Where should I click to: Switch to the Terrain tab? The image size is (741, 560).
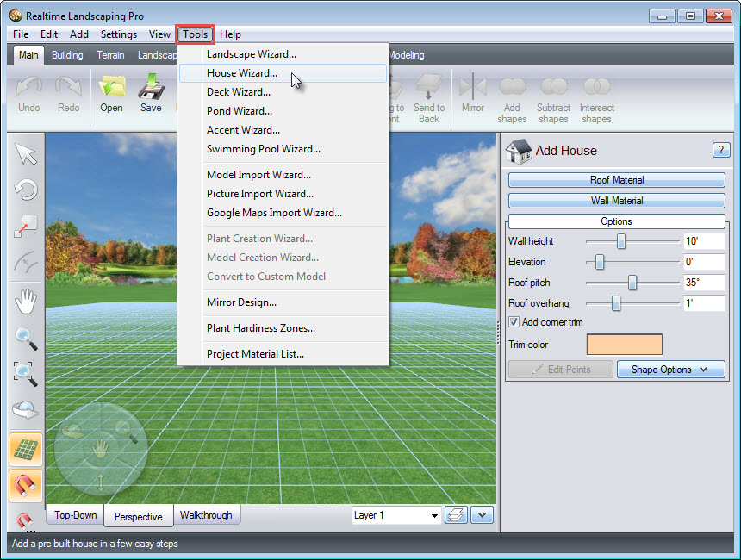pos(110,55)
